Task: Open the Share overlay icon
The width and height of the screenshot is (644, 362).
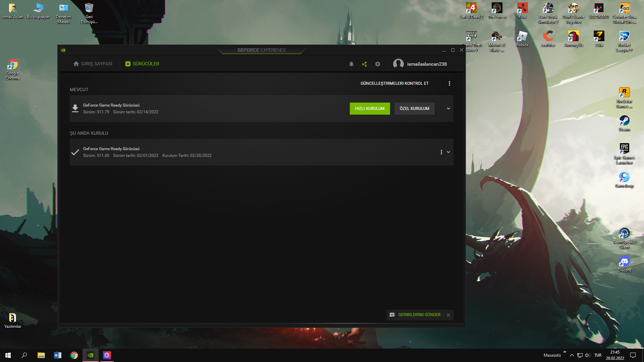Action: click(365, 64)
